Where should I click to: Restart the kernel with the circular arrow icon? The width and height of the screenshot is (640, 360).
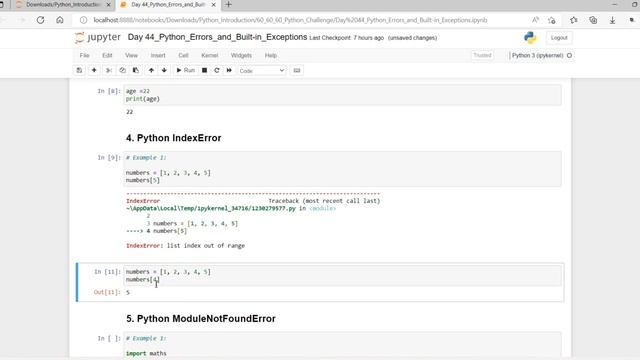click(x=217, y=70)
